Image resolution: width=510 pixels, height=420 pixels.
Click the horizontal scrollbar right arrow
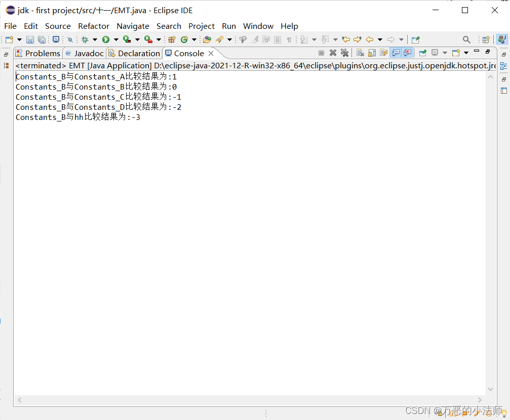pyautogui.click(x=480, y=400)
